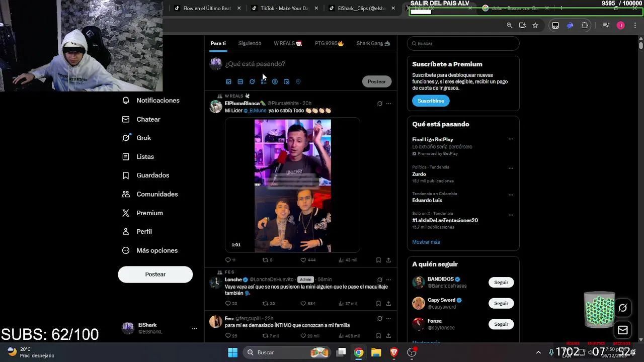This screenshot has width=644, height=362.
Task: Open options for #LaIslaDeLasTentaciones20 trend
Action: [511, 215]
